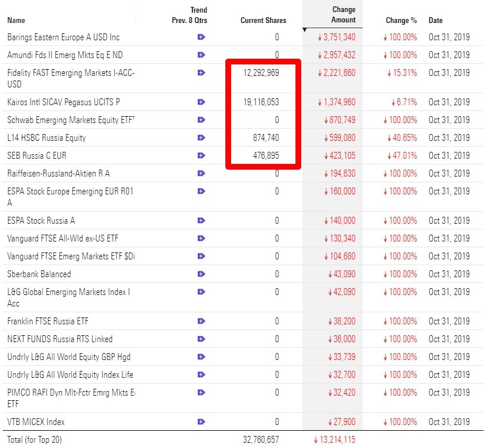Click the 2,221,660 change amount value

[x=337, y=73]
